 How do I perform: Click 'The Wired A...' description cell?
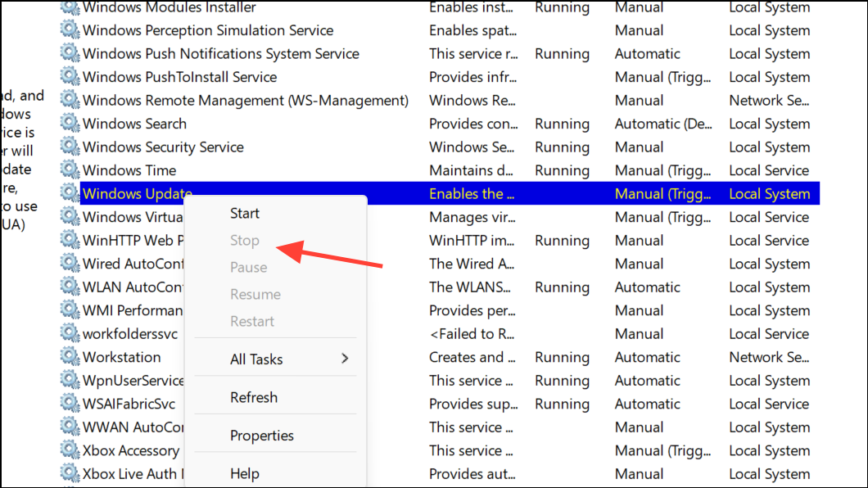[x=472, y=264]
